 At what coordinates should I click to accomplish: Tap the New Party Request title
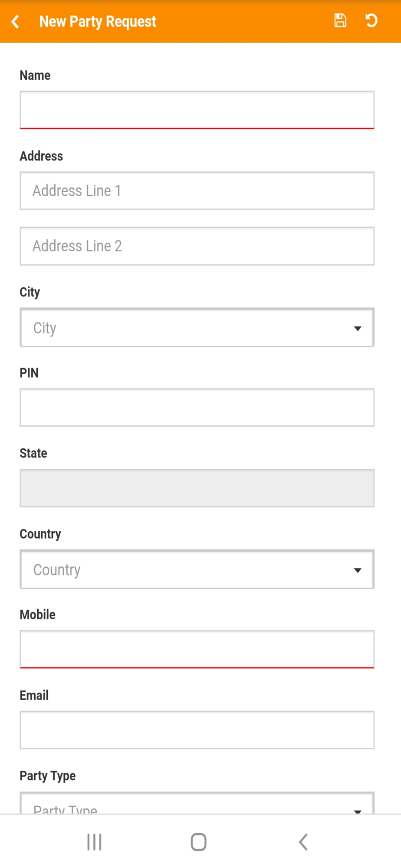pyautogui.click(x=98, y=21)
